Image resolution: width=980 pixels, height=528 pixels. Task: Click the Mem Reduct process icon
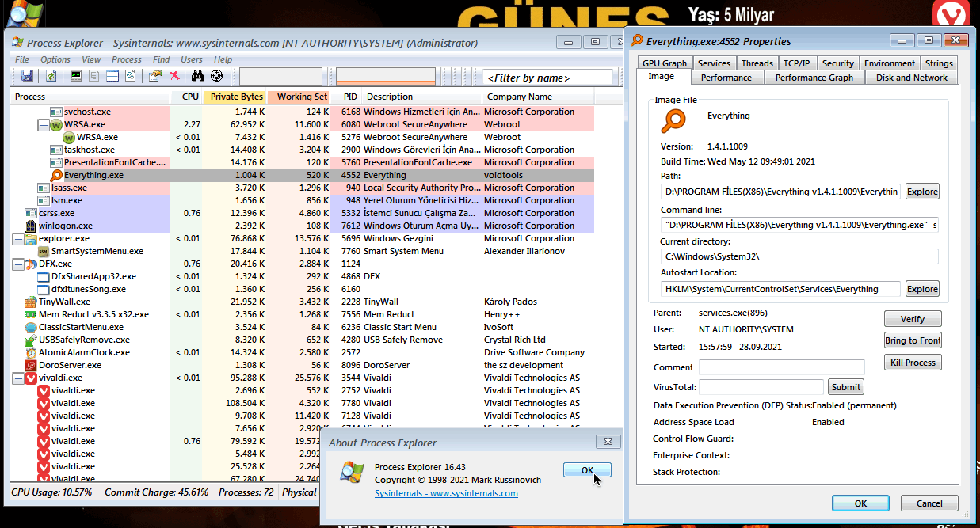[x=31, y=314]
